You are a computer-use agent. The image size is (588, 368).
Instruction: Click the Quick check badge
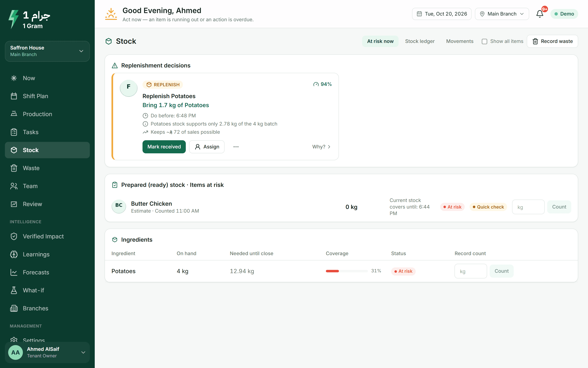tap(488, 207)
